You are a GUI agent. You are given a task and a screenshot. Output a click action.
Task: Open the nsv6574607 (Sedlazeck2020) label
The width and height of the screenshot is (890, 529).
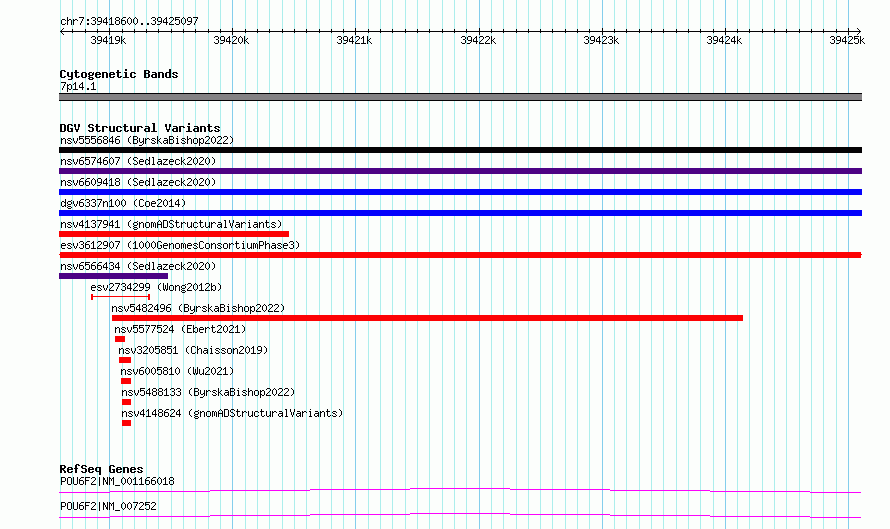pyautogui.click(x=138, y=161)
